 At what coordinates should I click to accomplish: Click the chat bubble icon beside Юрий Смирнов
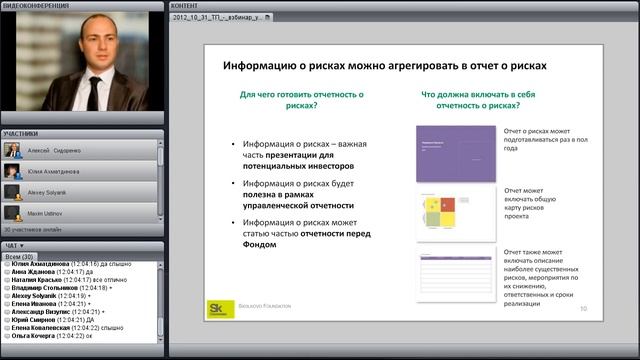point(7,320)
